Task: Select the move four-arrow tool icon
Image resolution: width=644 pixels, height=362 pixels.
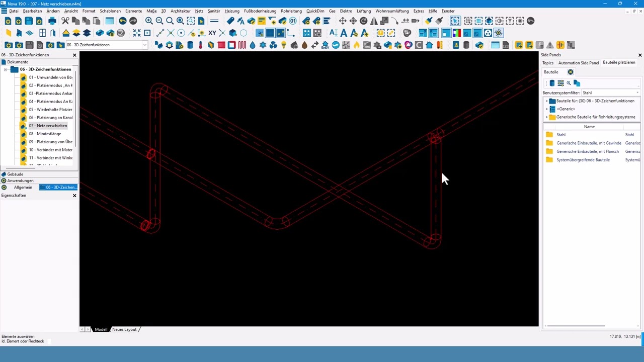Action: pos(343,21)
